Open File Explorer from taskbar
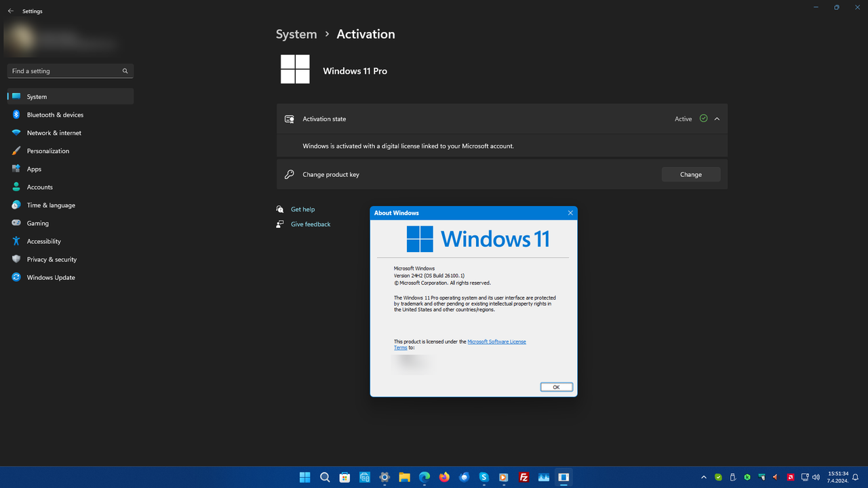The width and height of the screenshot is (868, 488). (x=404, y=477)
